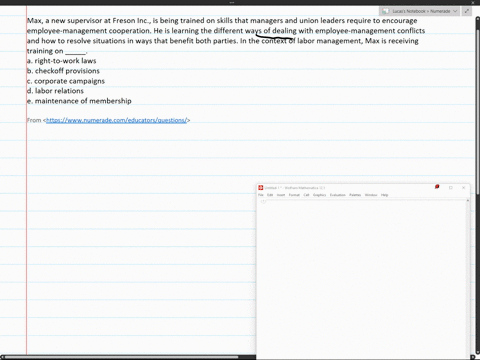480x360 pixels.
Task: Open Edit menu in Mathematica window
Action: click(270, 195)
